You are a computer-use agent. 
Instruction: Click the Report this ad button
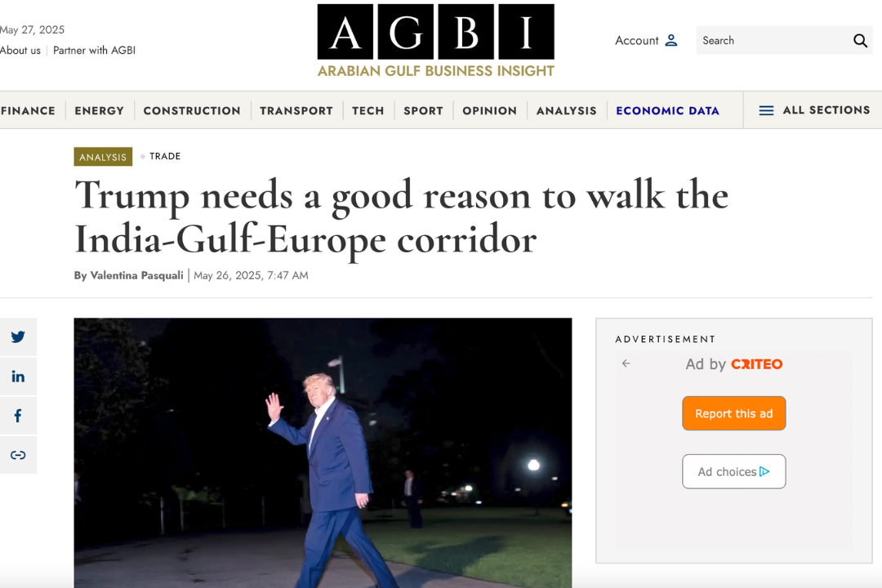(733, 413)
